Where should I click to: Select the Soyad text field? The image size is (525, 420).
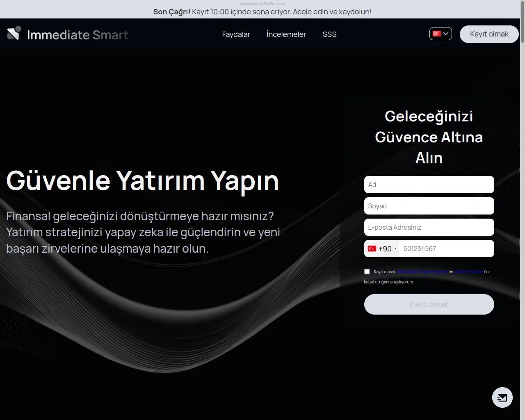429,206
